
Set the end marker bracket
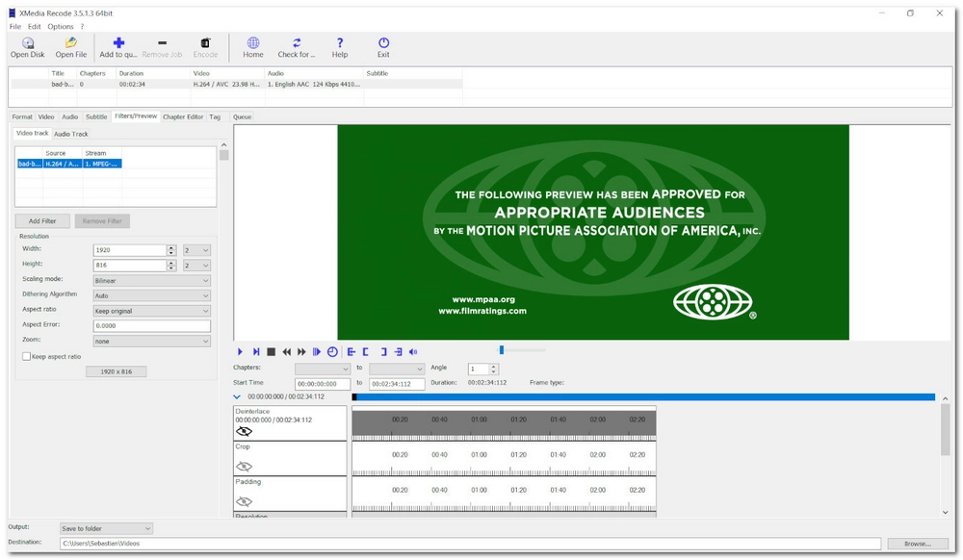383,351
